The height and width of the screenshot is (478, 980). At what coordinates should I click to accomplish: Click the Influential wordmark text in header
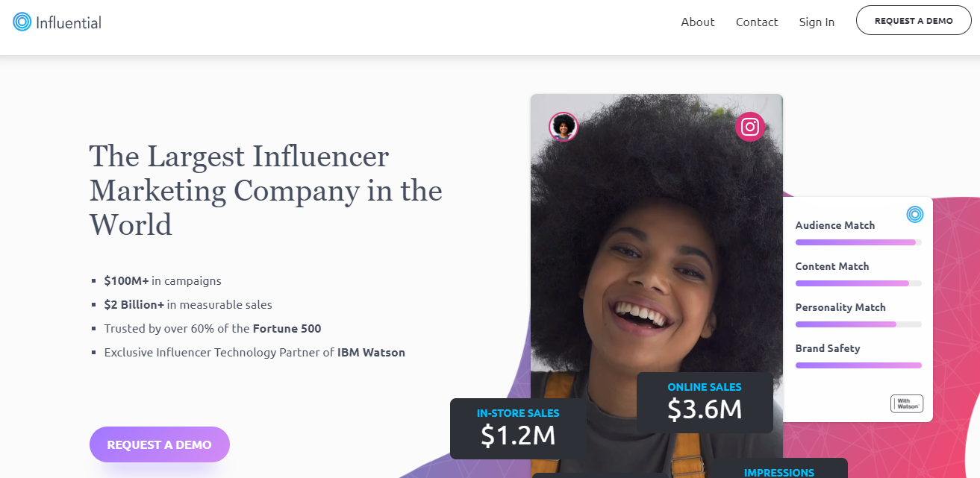click(68, 22)
